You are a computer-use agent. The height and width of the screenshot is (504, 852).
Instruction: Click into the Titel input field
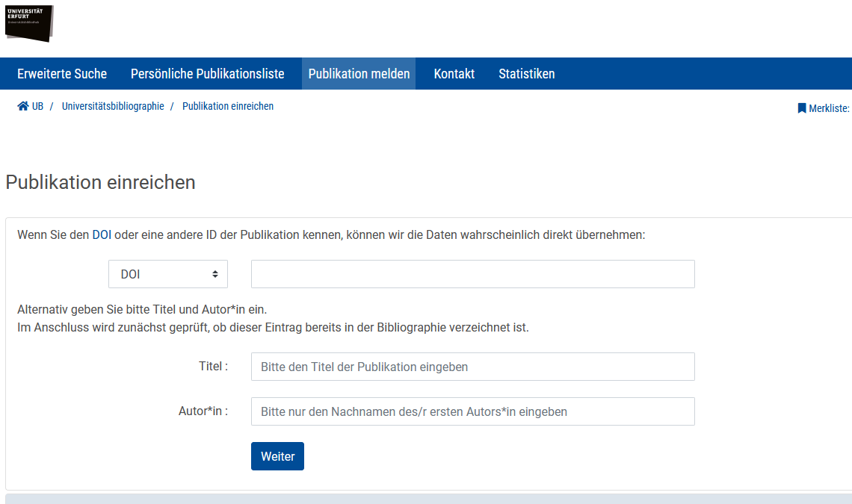pos(472,367)
